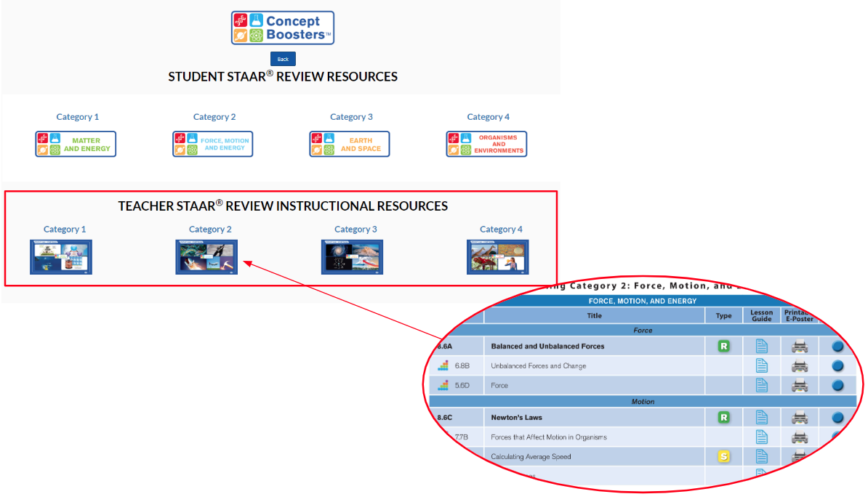Open teacher Category 2 link

[x=210, y=230]
